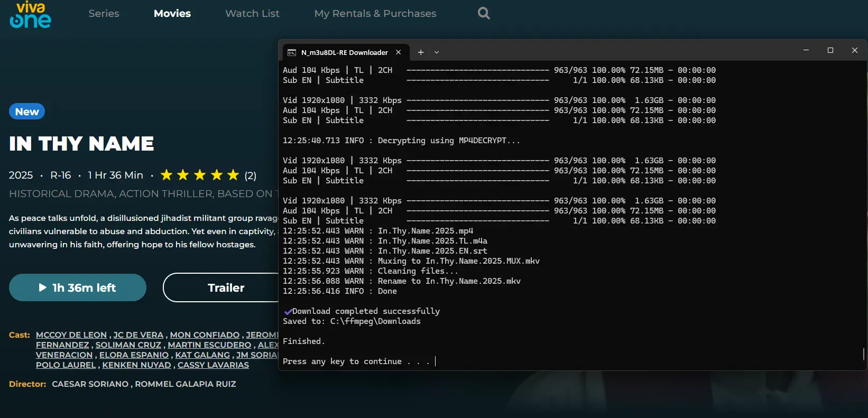The height and width of the screenshot is (418, 868).
Task: Open cast link SOLIMAN CRUZ
Action: pyautogui.click(x=128, y=345)
